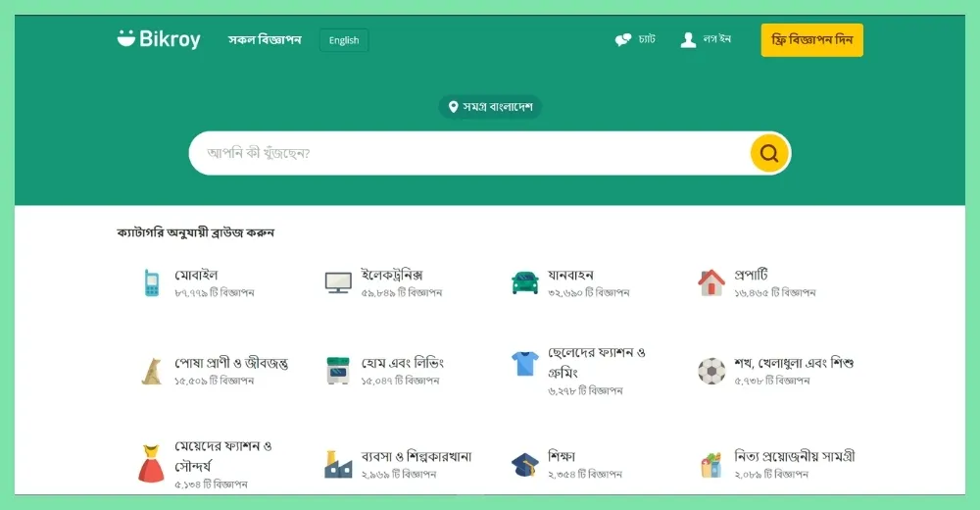Focus the আপনি কী খুঁজছেন search field
Image resolution: width=980 pixels, height=510 pixels.
point(468,153)
